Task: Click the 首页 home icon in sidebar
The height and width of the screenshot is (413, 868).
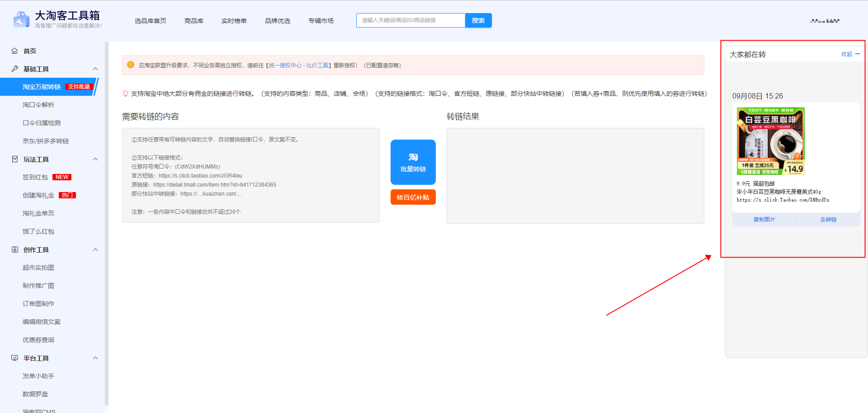Action: [14, 51]
